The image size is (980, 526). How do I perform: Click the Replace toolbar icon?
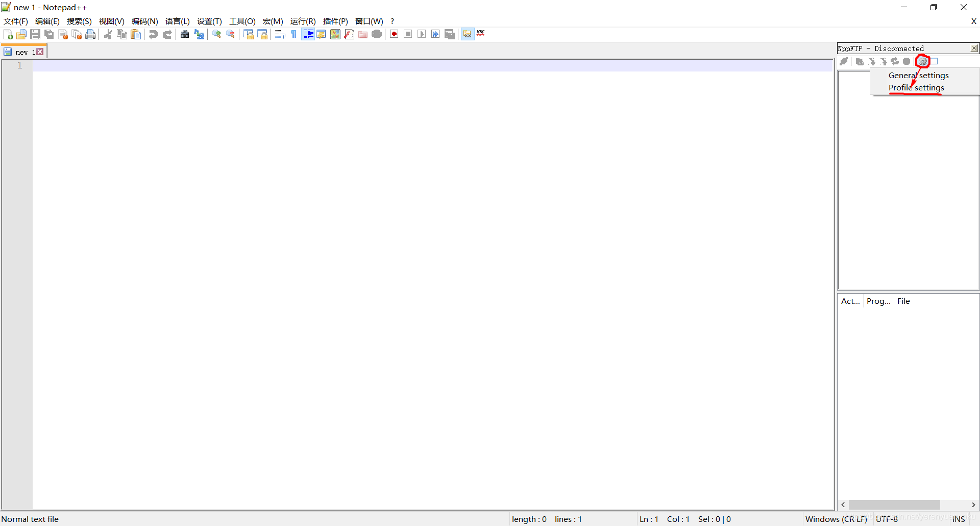pos(199,34)
